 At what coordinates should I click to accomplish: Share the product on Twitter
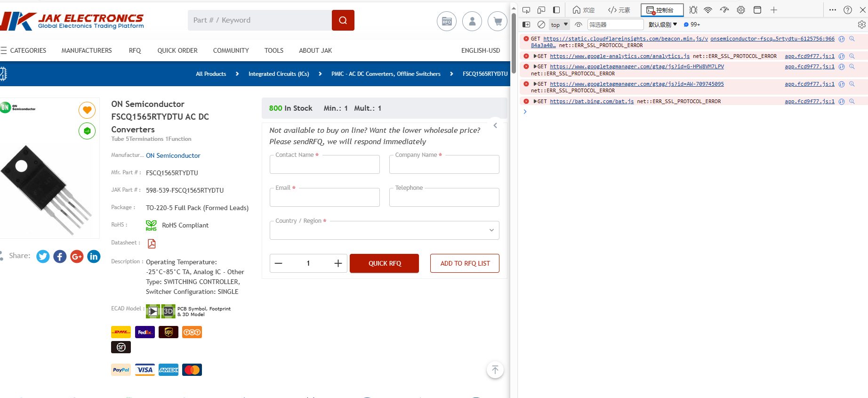(x=43, y=256)
